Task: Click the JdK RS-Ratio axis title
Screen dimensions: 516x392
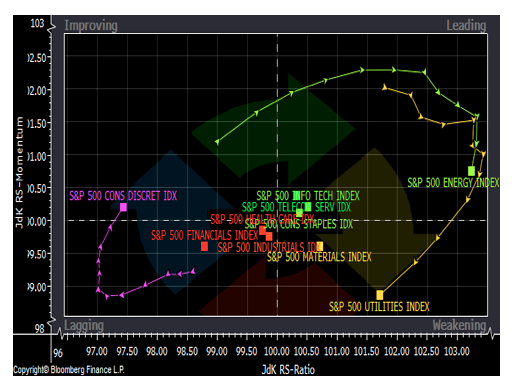Action: [288, 370]
